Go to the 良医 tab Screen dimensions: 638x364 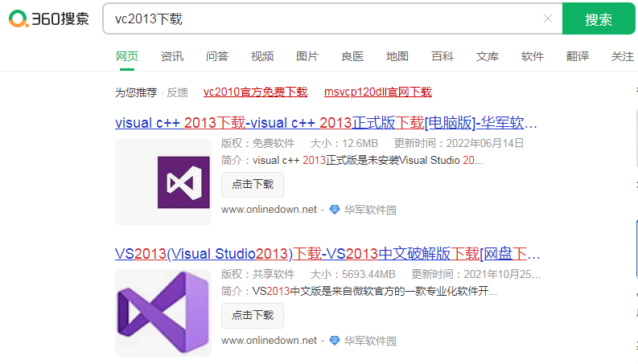click(352, 56)
